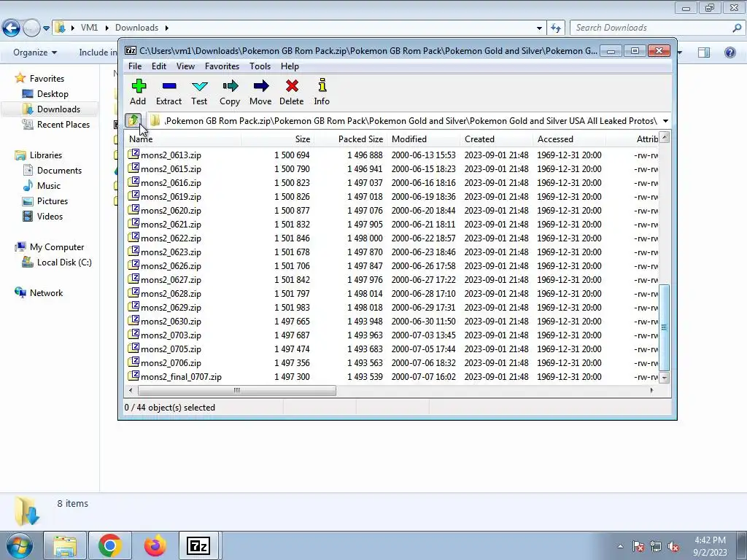Click the 7-Zip taskbar button
Screen dimensions: 747x560
point(198,545)
